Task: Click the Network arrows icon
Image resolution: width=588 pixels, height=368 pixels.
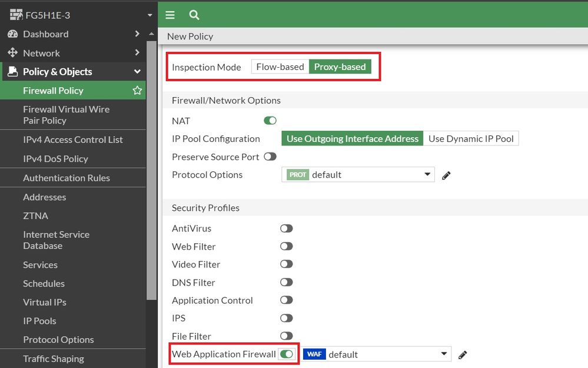Action: (x=12, y=53)
